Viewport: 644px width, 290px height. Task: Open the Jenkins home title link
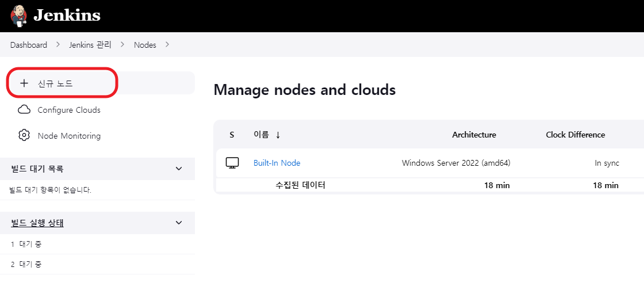click(x=67, y=16)
